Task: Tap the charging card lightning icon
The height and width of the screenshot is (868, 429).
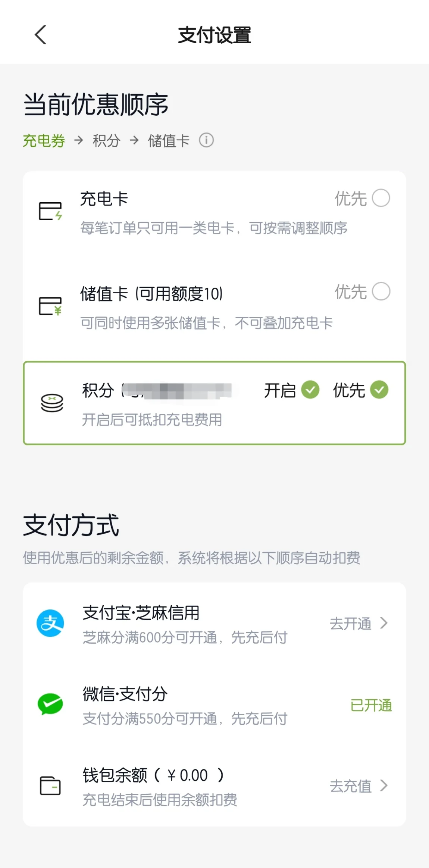Action: [x=50, y=211]
